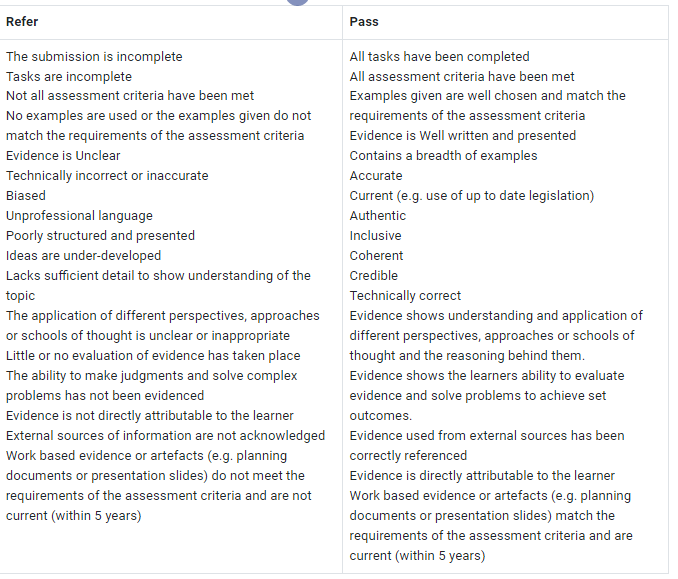This screenshot has width=678, height=579.
Task: Click 'Evidence is Unclear' line
Action: point(63,156)
